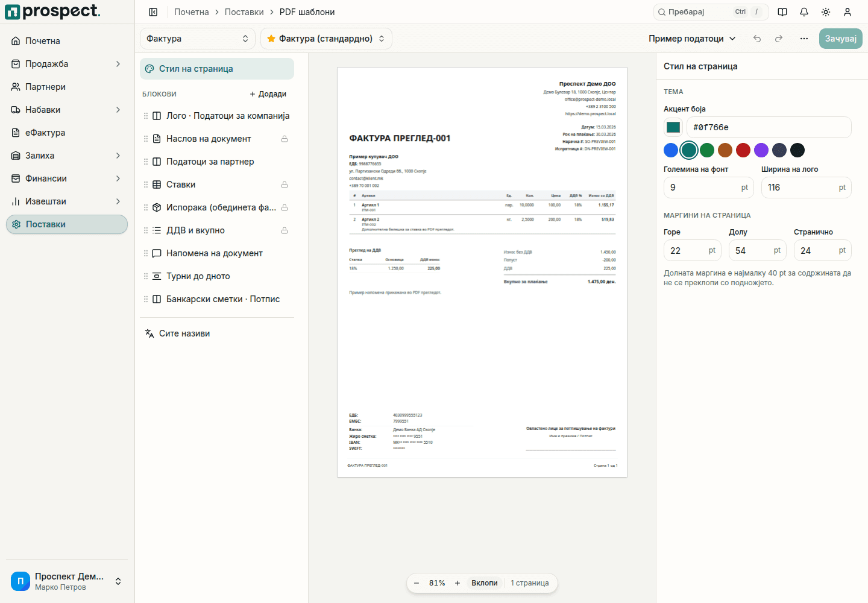Open Пример податоци dropdown
Viewport: 868px width, 603px height.
[692, 39]
